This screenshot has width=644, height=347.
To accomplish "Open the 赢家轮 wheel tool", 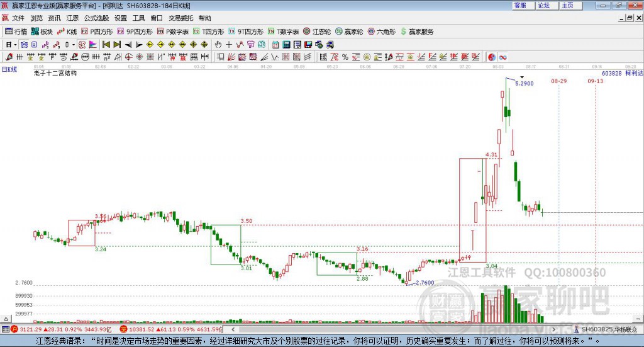I will (349, 31).
